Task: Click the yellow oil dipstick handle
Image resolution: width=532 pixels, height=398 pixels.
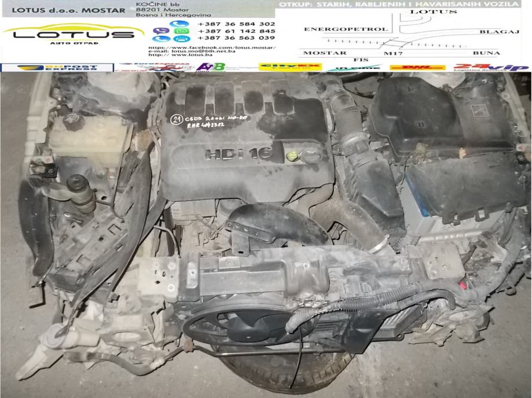Action: pyautogui.click(x=292, y=157)
